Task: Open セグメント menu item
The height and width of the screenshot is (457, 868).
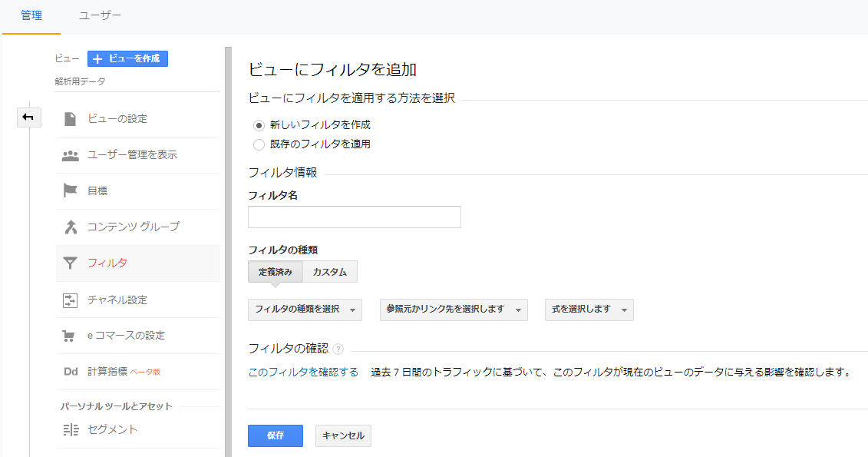Action: tap(138, 429)
